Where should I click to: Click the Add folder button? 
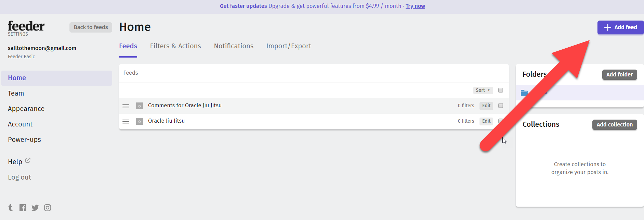click(619, 75)
